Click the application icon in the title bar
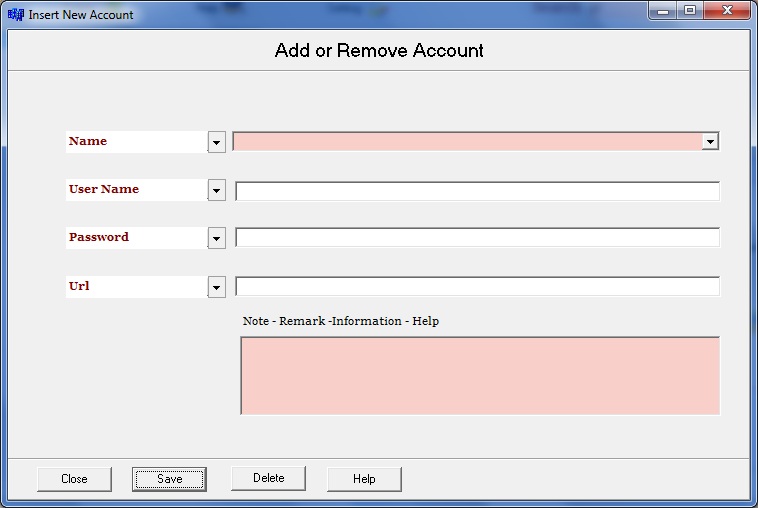Image resolution: width=758 pixels, height=508 pixels. [x=15, y=15]
